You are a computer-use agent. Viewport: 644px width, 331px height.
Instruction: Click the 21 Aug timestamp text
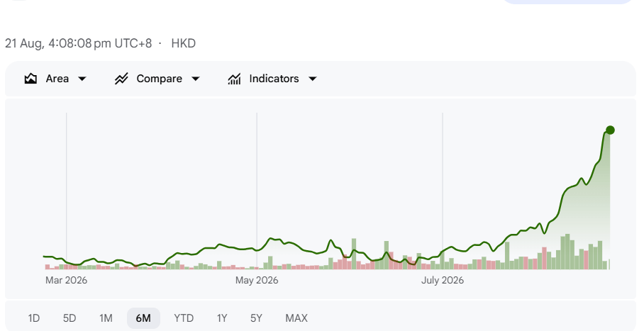coord(79,43)
